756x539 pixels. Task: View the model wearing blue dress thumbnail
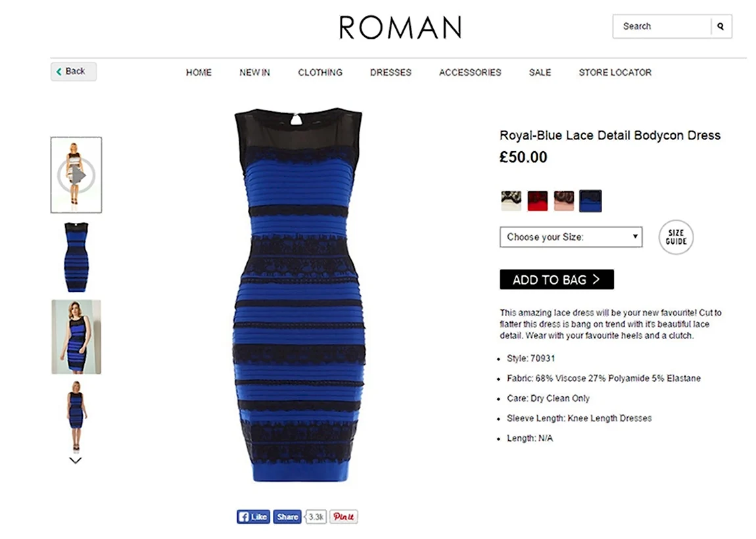tap(76, 337)
